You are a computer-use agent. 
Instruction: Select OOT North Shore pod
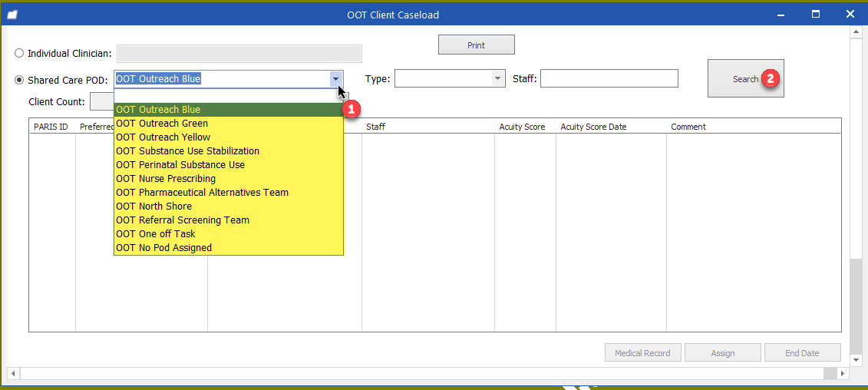[x=153, y=207]
